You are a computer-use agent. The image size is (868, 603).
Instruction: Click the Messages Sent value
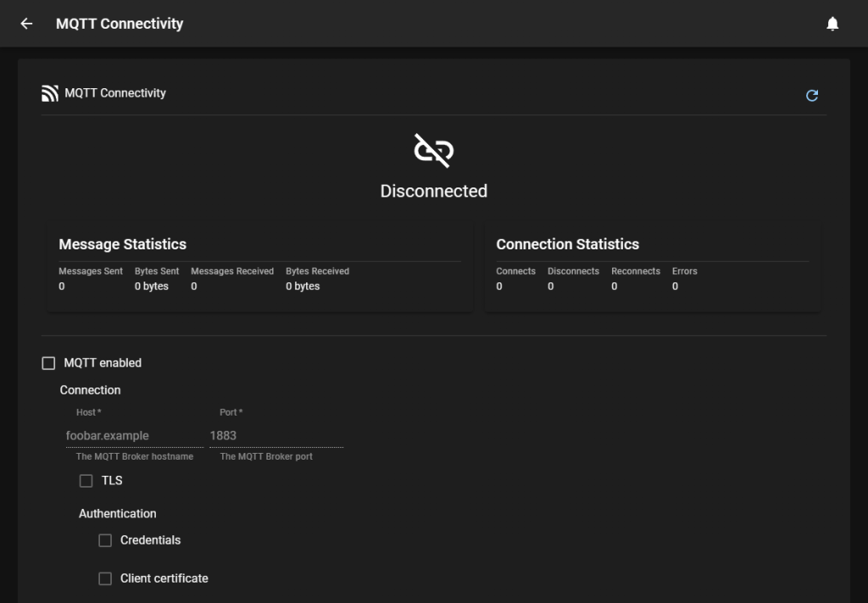tap(62, 287)
